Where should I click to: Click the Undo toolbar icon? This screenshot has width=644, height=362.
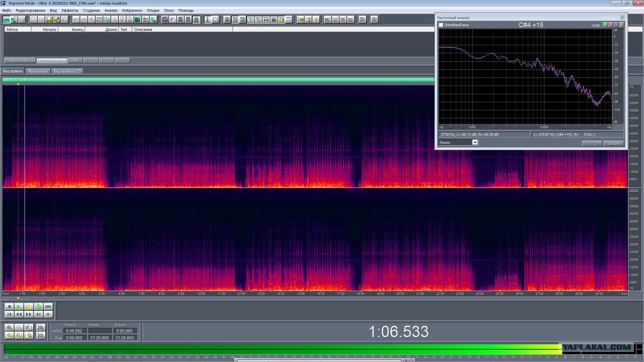click(x=76, y=20)
